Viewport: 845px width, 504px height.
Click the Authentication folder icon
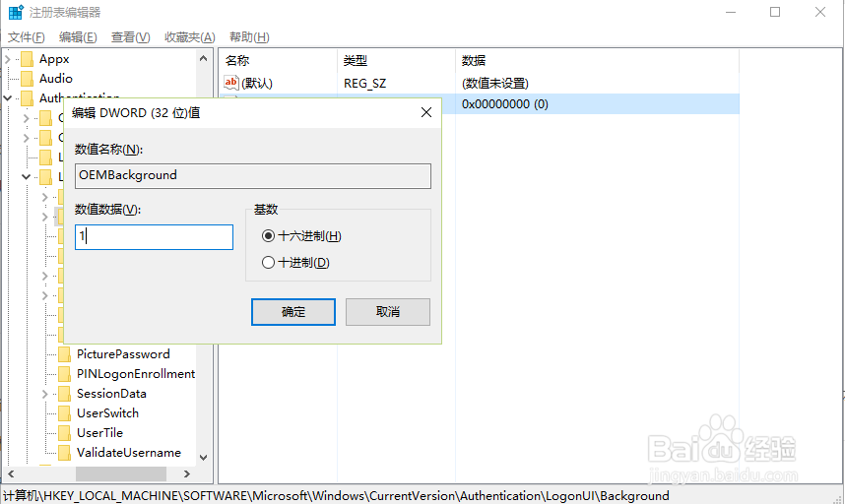(x=27, y=98)
